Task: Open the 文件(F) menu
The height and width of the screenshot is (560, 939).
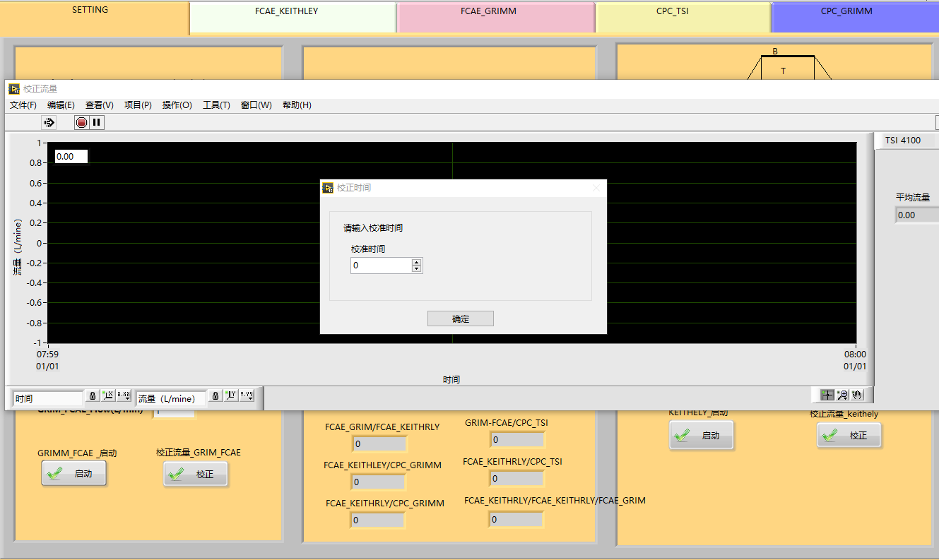Action: [23, 105]
